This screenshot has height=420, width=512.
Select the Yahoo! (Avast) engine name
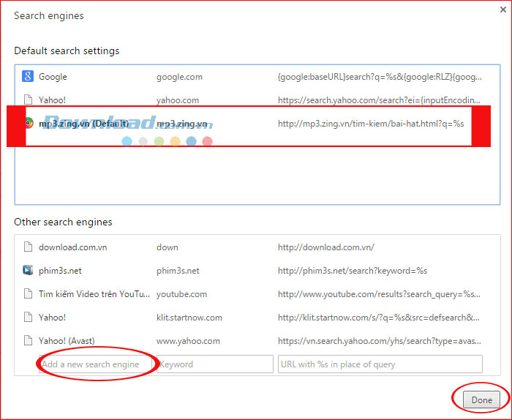coord(67,341)
